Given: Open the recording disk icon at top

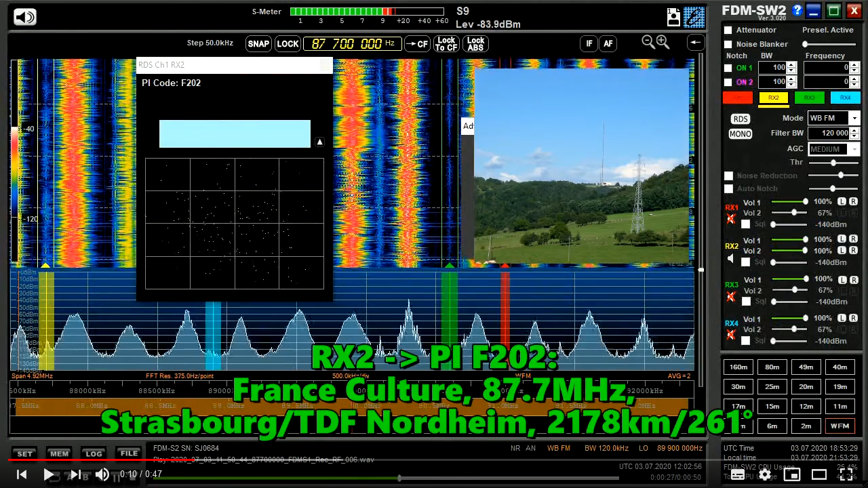Looking at the screenshot, I should [673, 16].
